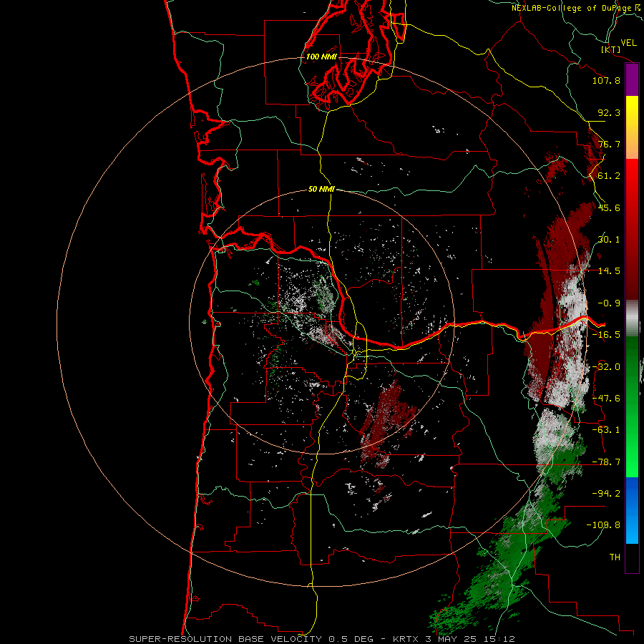Select the 107.8 velocity scale value

coord(606,80)
